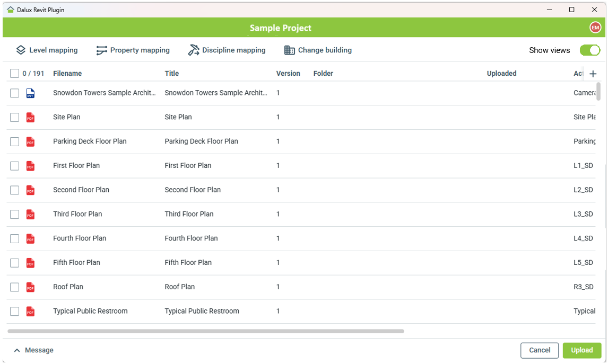Screen dimensions: 608x364
Task: Check the Fourth Floor Plan checkbox
Action: coord(14,238)
